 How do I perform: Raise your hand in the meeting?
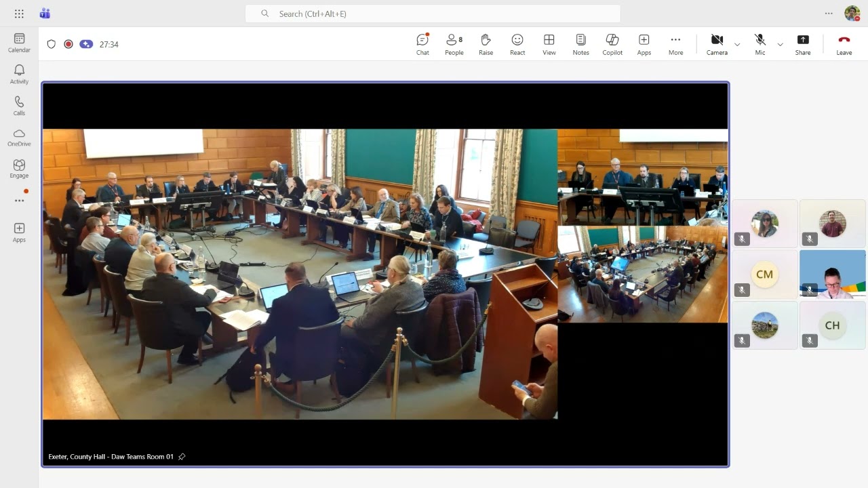486,44
